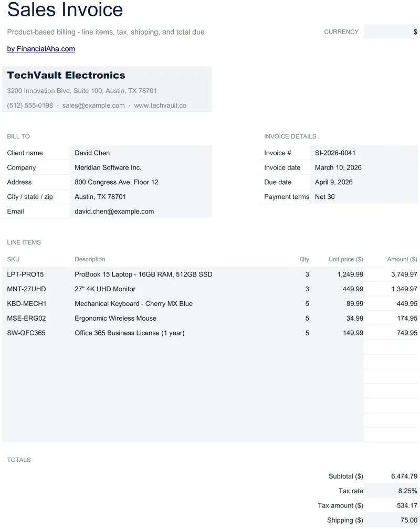
Task: Click the Amount ($) column header
Action: tap(402, 259)
